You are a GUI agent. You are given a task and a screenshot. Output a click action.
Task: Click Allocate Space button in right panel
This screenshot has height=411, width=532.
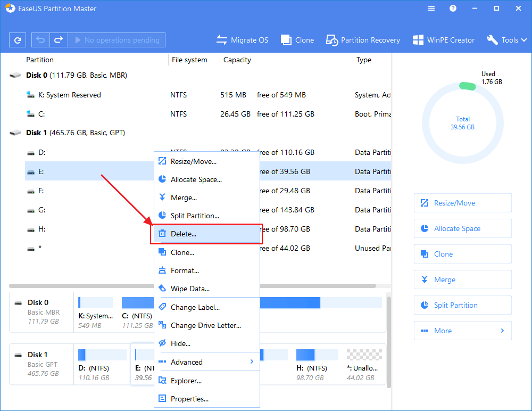[x=463, y=228]
